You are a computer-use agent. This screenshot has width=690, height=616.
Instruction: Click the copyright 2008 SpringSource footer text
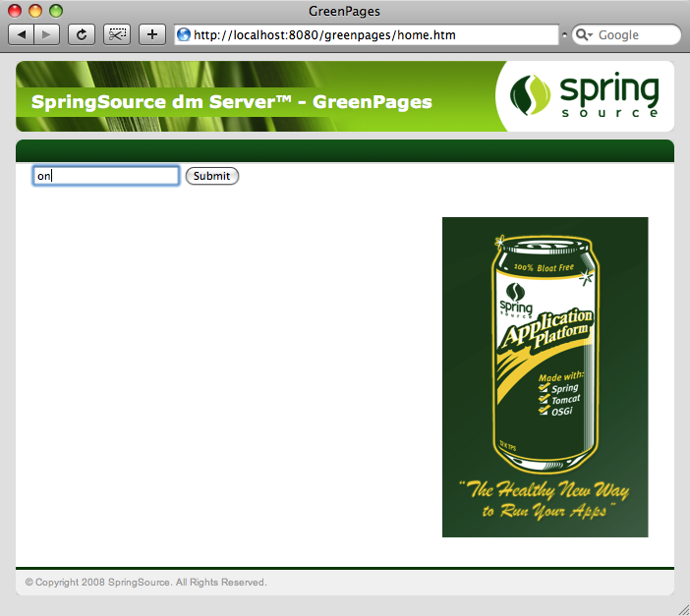click(146, 583)
